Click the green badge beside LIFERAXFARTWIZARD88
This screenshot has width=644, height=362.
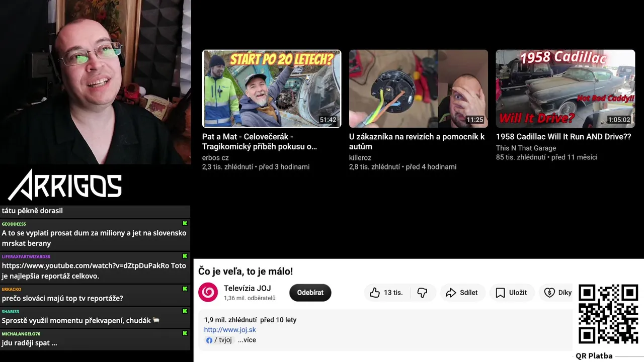click(x=185, y=256)
